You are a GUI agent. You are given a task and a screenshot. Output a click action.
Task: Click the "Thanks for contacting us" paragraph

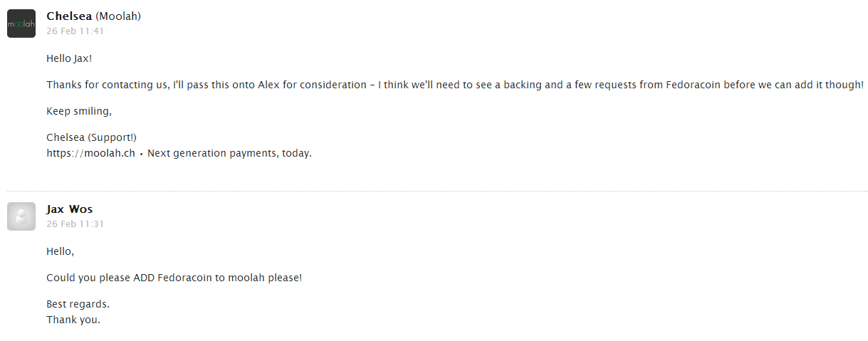point(455,85)
